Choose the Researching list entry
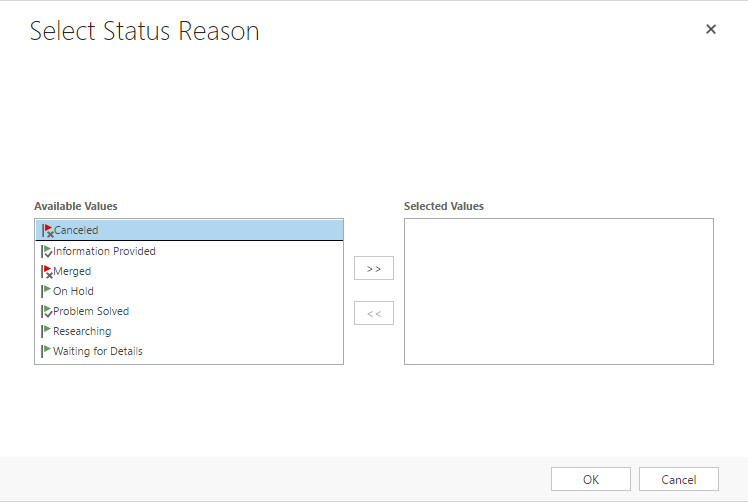The image size is (748, 502). (189, 331)
